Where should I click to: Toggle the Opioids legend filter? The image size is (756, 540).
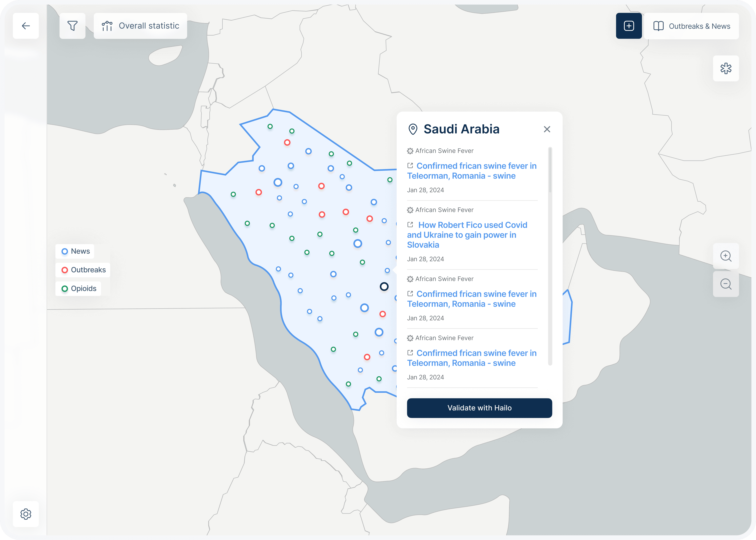[x=78, y=289]
